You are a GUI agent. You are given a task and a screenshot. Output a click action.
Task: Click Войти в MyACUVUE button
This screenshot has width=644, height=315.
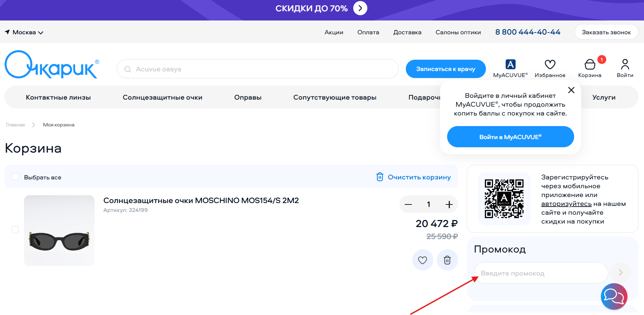pyautogui.click(x=510, y=137)
